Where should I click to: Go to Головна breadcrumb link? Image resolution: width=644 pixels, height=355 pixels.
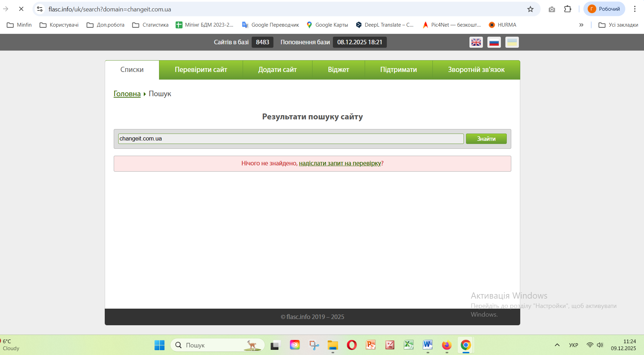[x=127, y=94]
